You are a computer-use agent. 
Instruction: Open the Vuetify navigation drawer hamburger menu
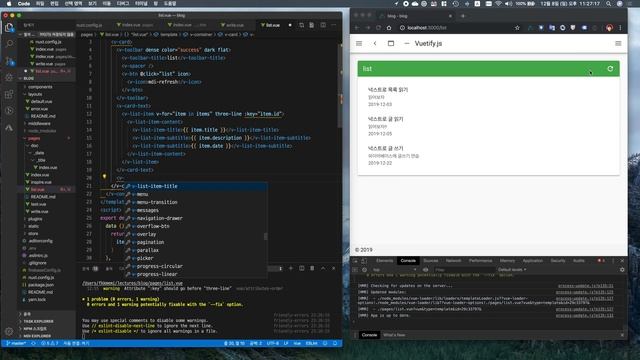point(359,43)
